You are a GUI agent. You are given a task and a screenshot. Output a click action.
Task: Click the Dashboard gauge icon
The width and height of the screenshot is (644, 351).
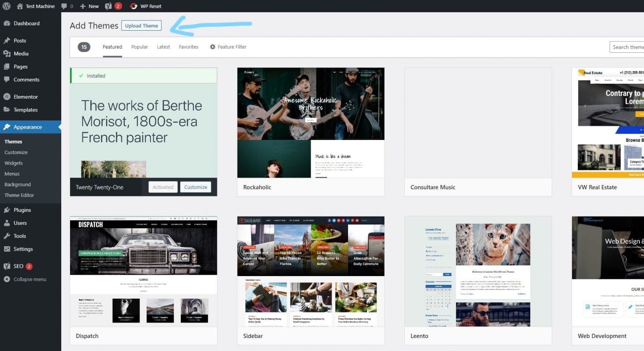pos(7,23)
